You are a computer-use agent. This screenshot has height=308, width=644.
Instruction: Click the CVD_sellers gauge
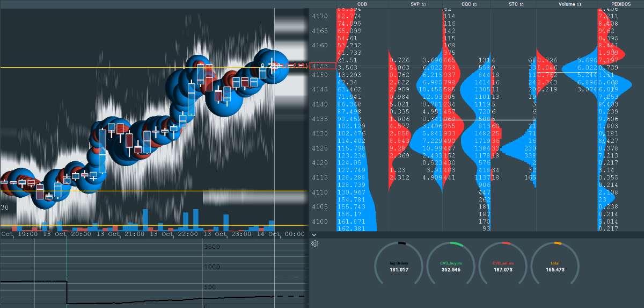click(503, 266)
